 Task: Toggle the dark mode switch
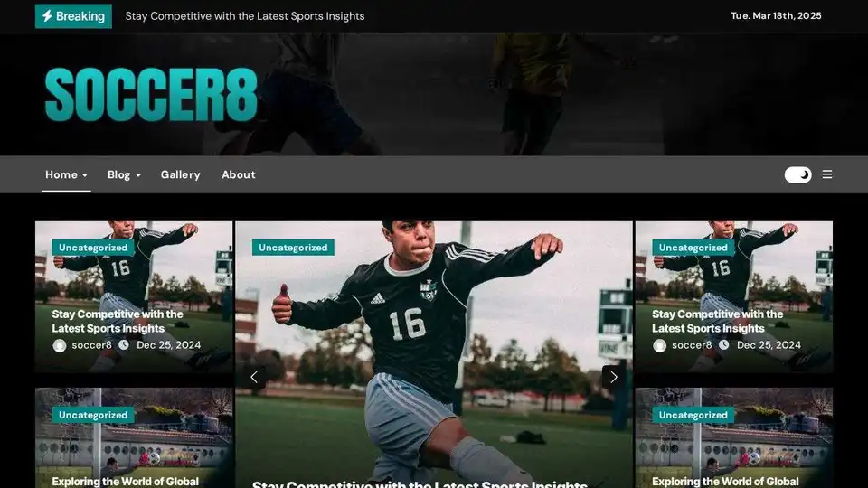coord(797,174)
